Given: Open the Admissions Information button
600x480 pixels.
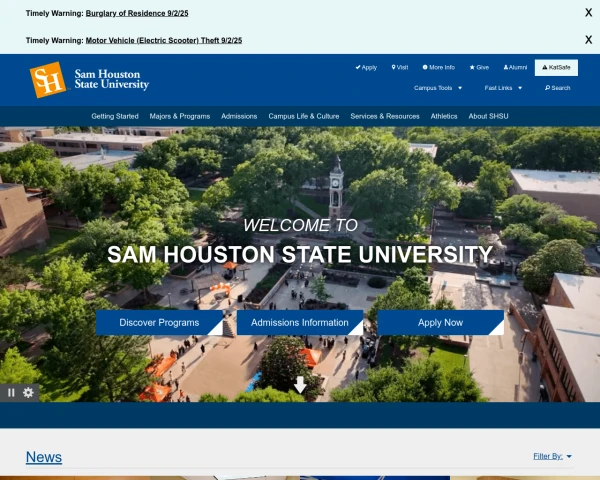Looking at the screenshot, I should tap(300, 322).
